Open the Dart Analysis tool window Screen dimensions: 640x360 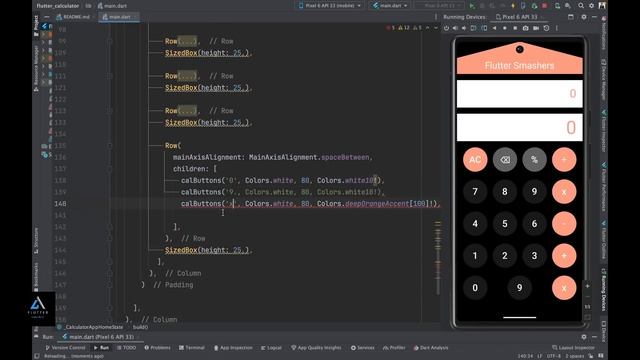point(431,348)
